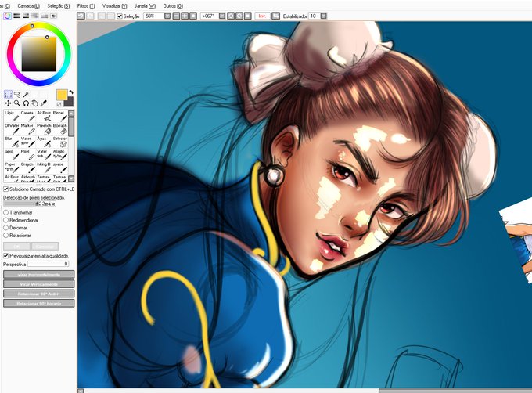Screen dimensions: 532x393
Task: Select the eyedropper color picker tool
Action: tap(44, 103)
